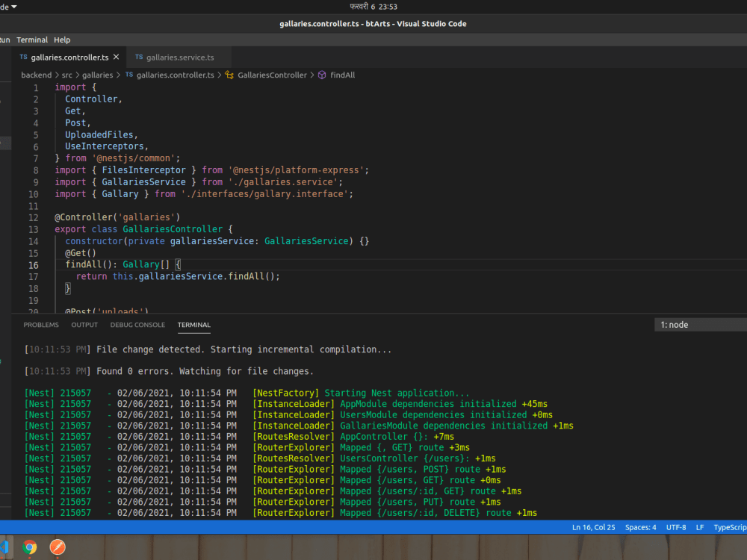Click 'GallariesModule dependencies initialized' terminal text

click(x=444, y=426)
